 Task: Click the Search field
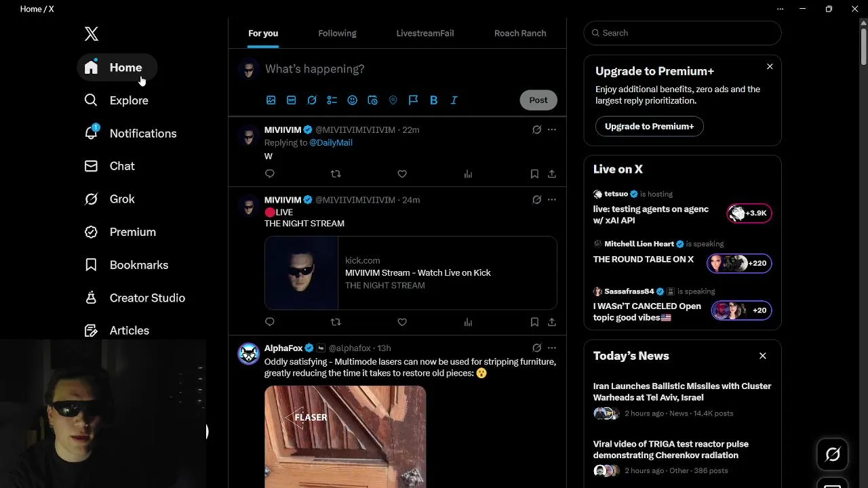click(x=683, y=33)
